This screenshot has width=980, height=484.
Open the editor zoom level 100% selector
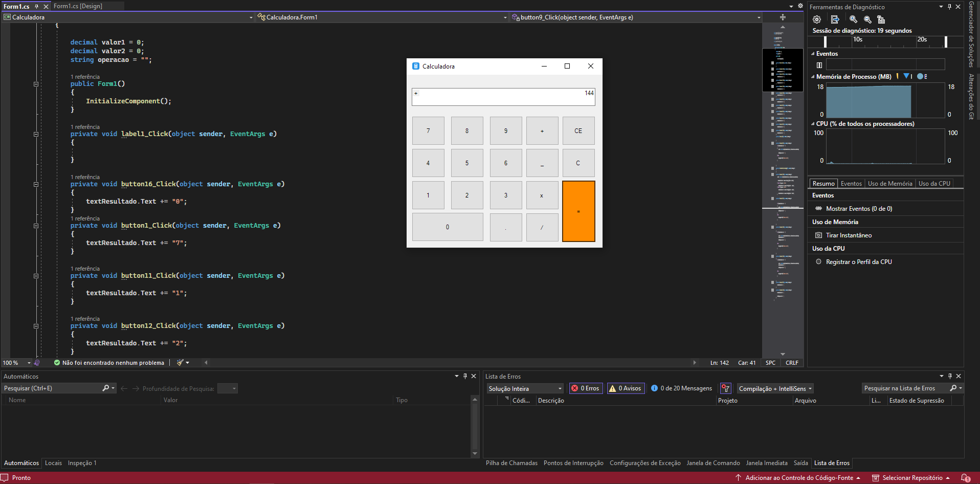(x=15, y=362)
